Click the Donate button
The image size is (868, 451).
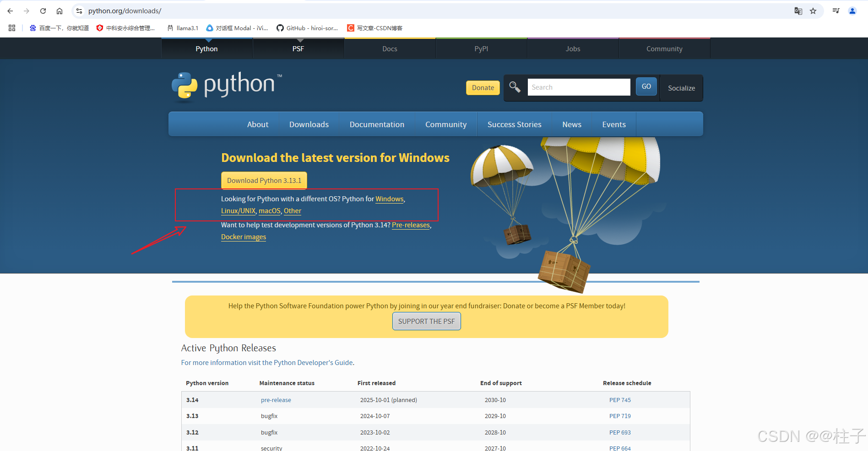tap(483, 88)
